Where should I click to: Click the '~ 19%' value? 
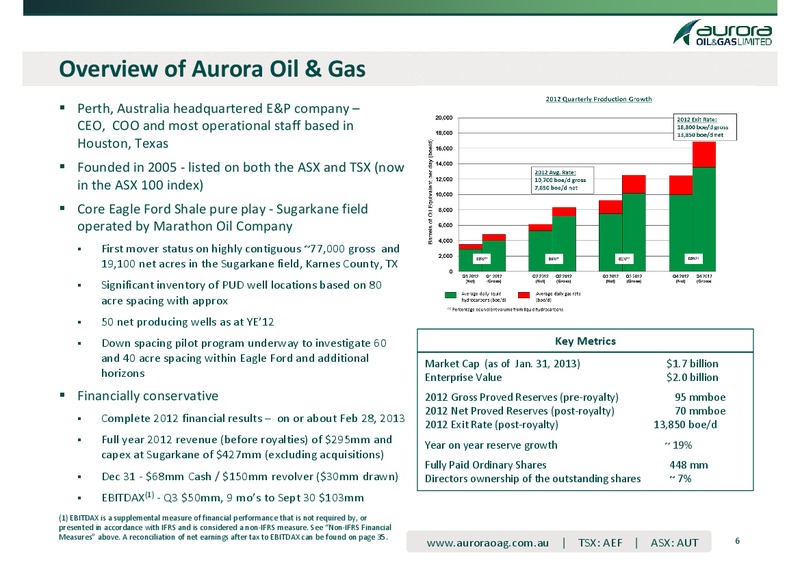click(678, 445)
